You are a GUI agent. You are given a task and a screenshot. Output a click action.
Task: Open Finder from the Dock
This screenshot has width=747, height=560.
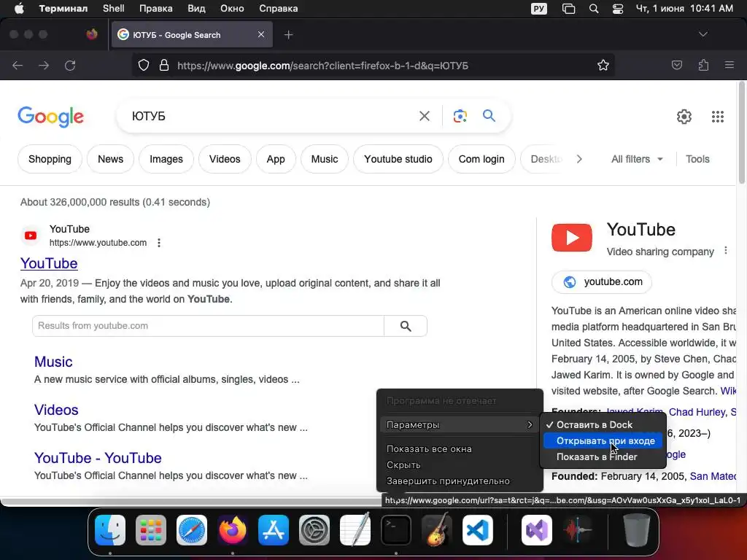click(x=110, y=530)
